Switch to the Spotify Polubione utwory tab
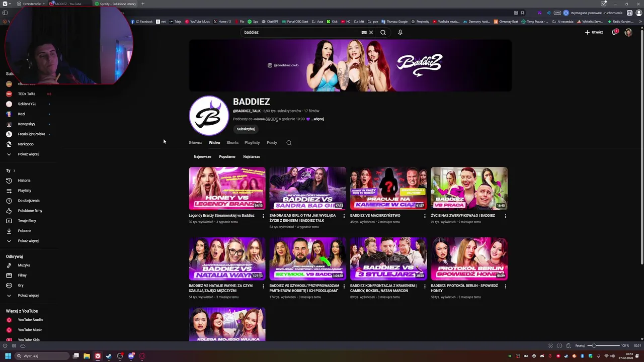 [x=115, y=4]
